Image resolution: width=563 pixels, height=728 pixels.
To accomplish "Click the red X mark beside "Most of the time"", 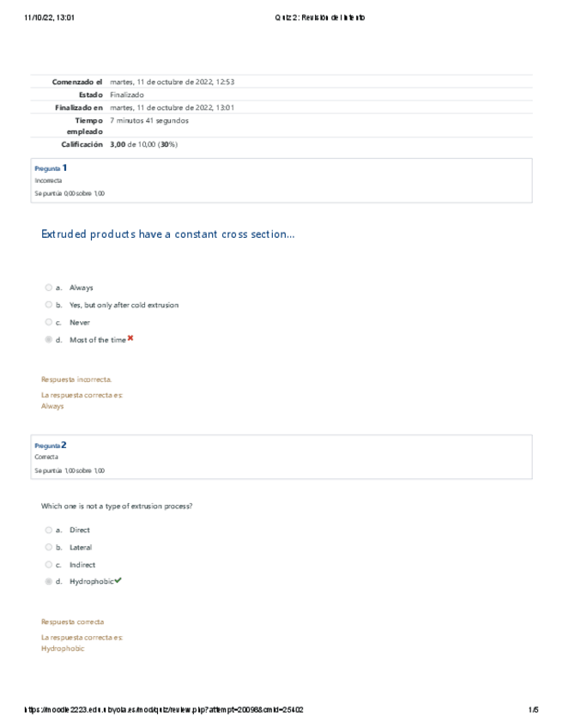I will (x=130, y=339).
